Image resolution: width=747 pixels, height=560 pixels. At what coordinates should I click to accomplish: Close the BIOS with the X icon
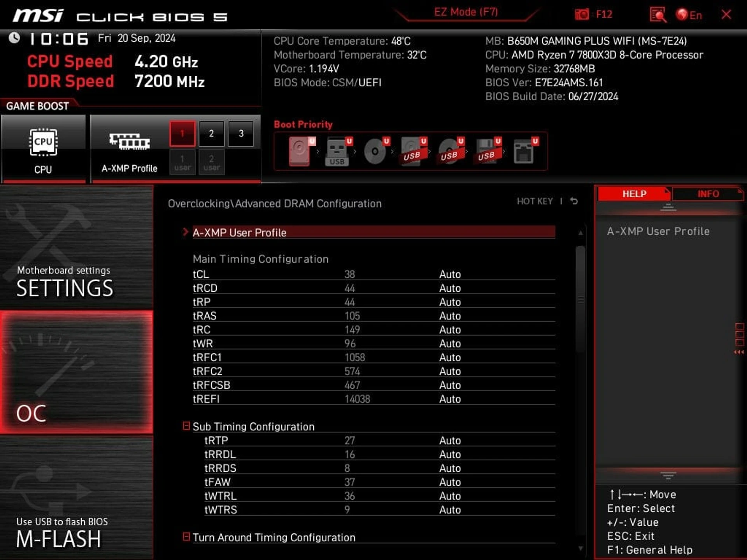[726, 15]
